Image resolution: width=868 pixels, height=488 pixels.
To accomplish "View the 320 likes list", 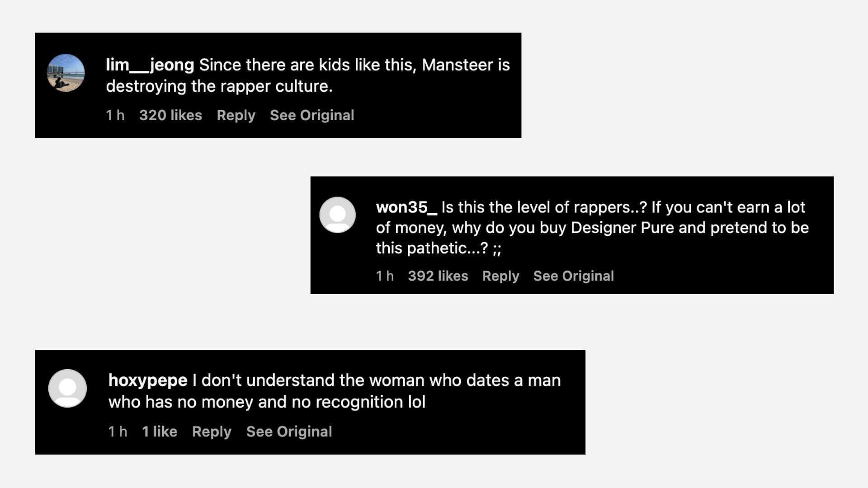I will 170,115.
